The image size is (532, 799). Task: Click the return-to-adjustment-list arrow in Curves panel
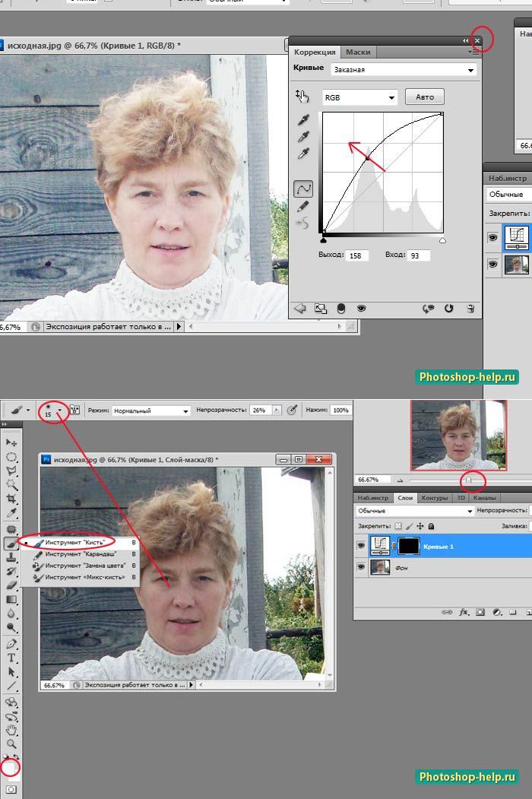click(300, 309)
